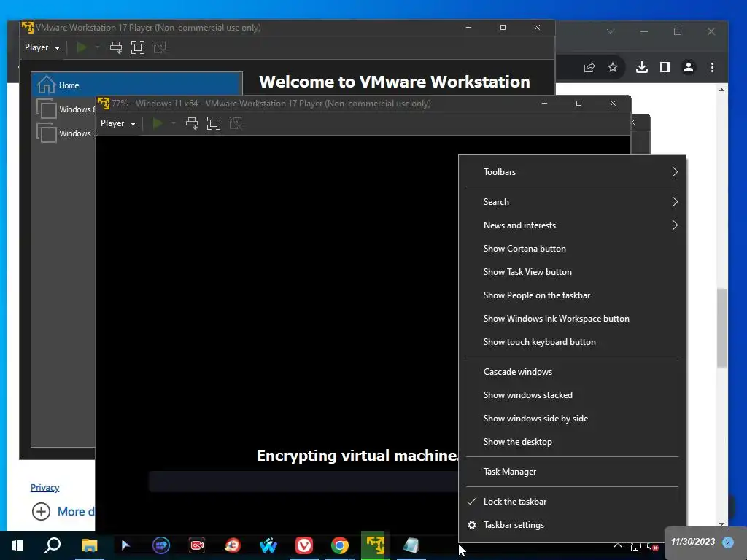Toggle Show People on the taskbar
747x560 pixels.
[572, 295]
